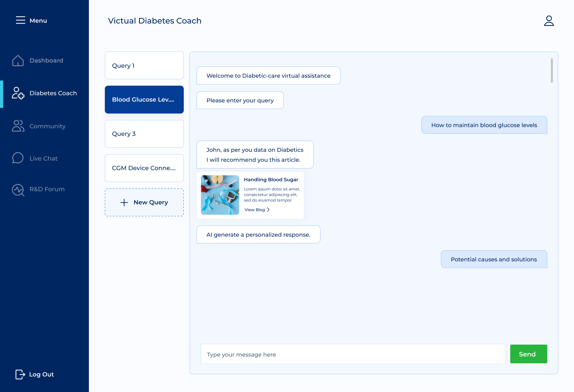Screen dimensions: 574x392
Task: Select the Potential causes and solutions message
Action: pos(494,259)
